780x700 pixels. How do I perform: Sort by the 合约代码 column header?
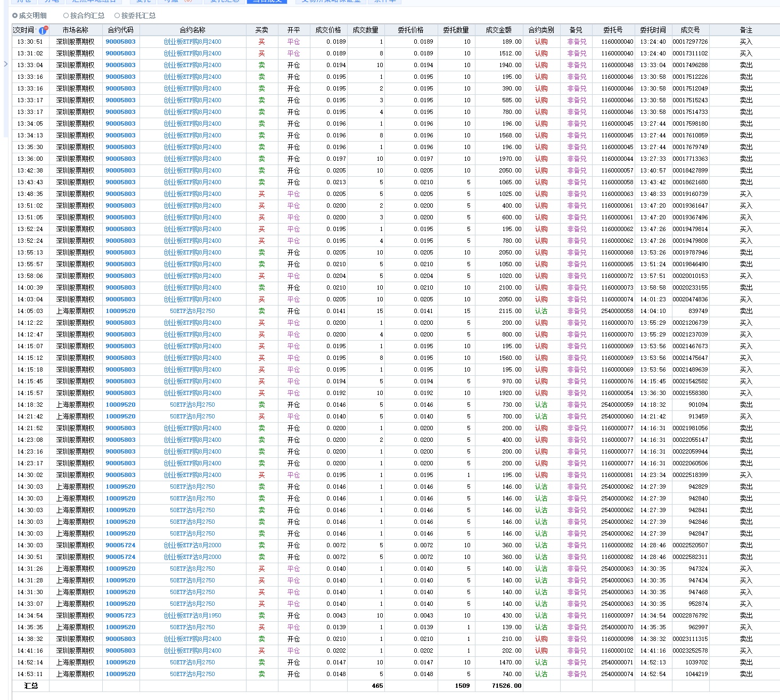pyautogui.click(x=121, y=30)
